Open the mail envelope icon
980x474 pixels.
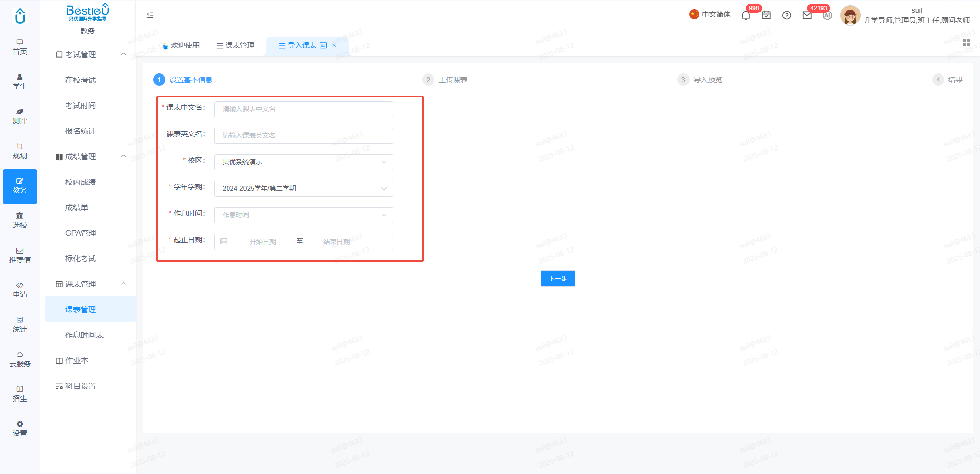(807, 15)
